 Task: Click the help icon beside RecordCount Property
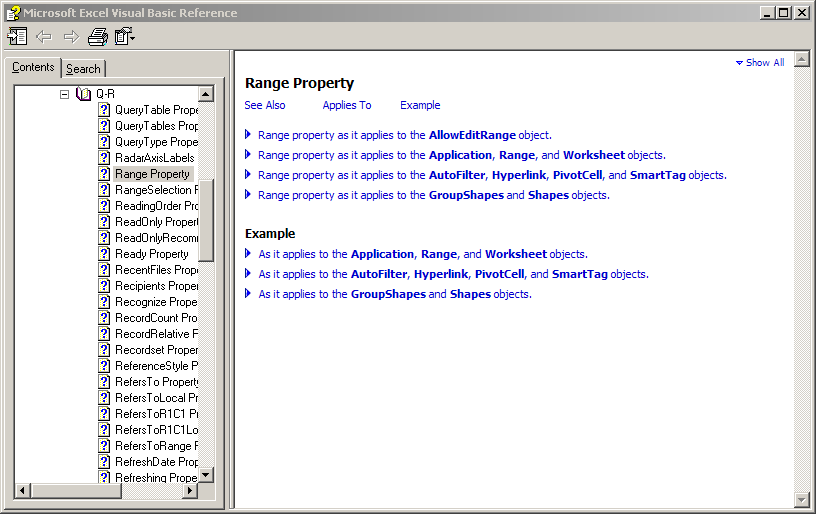105,318
